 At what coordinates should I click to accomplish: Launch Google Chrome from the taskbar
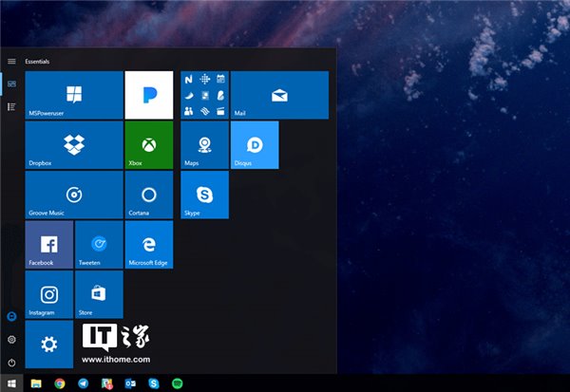[60, 383]
